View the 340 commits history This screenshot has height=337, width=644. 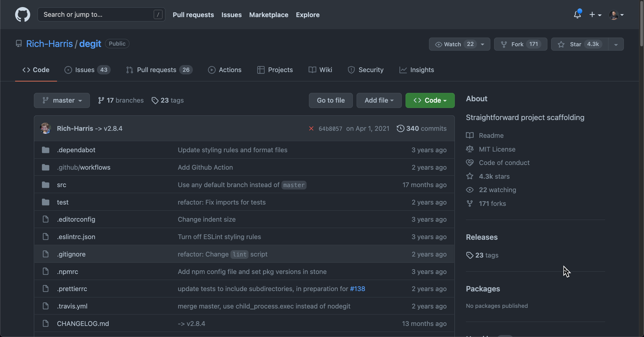422,128
